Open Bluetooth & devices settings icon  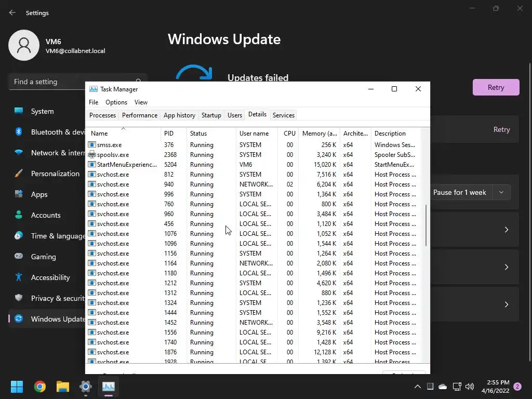[x=19, y=131]
